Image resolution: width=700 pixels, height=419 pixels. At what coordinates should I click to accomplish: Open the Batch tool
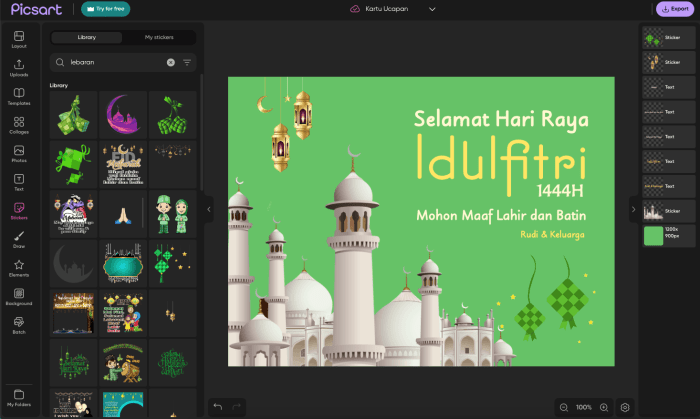(x=19, y=325)
